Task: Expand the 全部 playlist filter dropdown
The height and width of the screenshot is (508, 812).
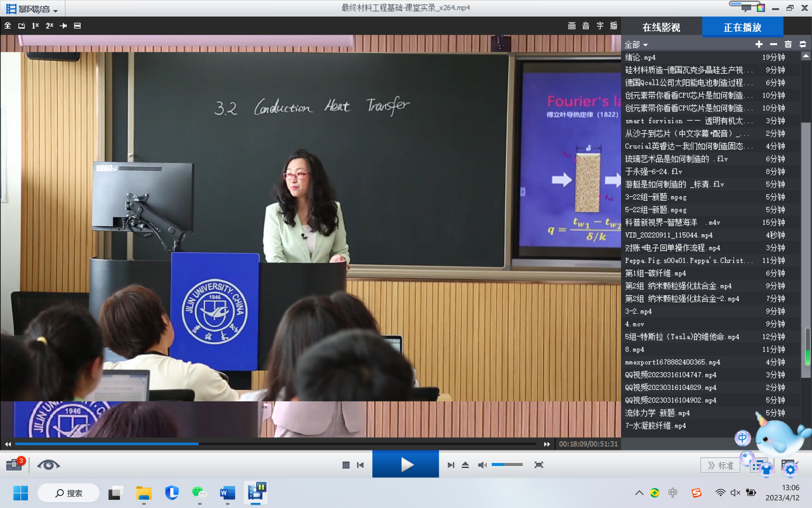Action: 636,45
